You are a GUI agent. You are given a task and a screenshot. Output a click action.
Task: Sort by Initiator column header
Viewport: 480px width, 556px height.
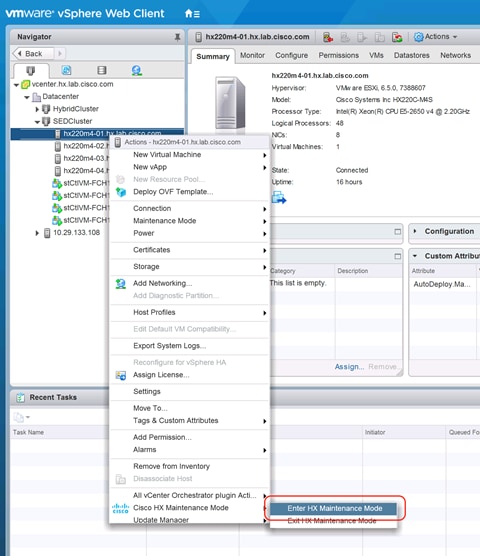375,433
